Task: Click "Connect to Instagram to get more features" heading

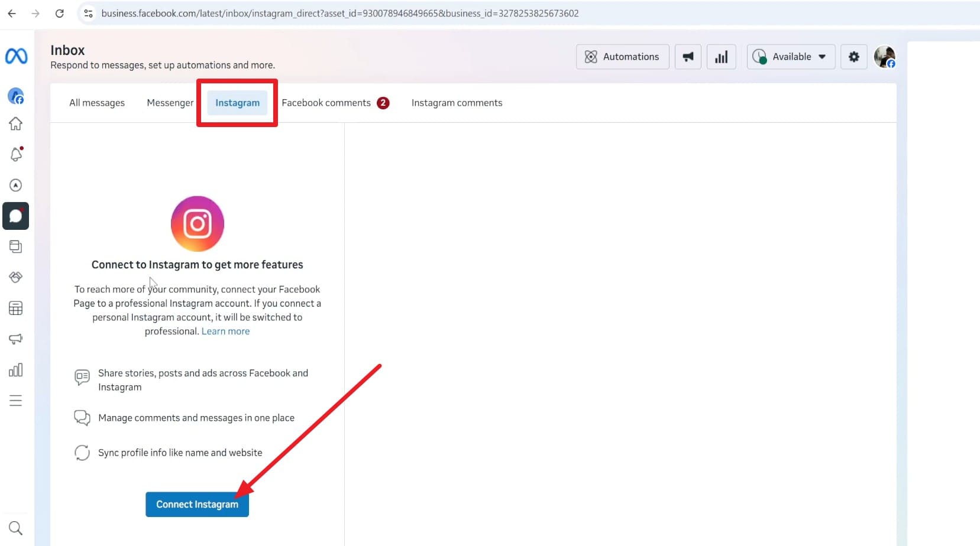Action: [198, 265]
